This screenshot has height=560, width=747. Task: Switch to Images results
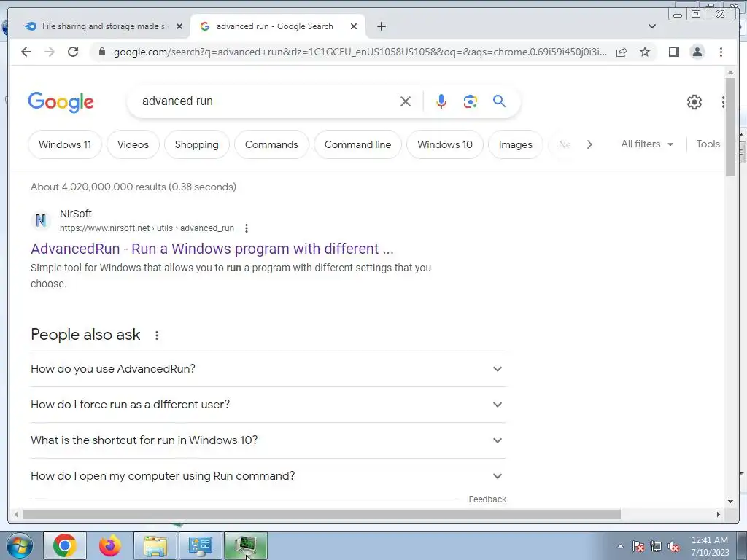[x=516, y=144]
